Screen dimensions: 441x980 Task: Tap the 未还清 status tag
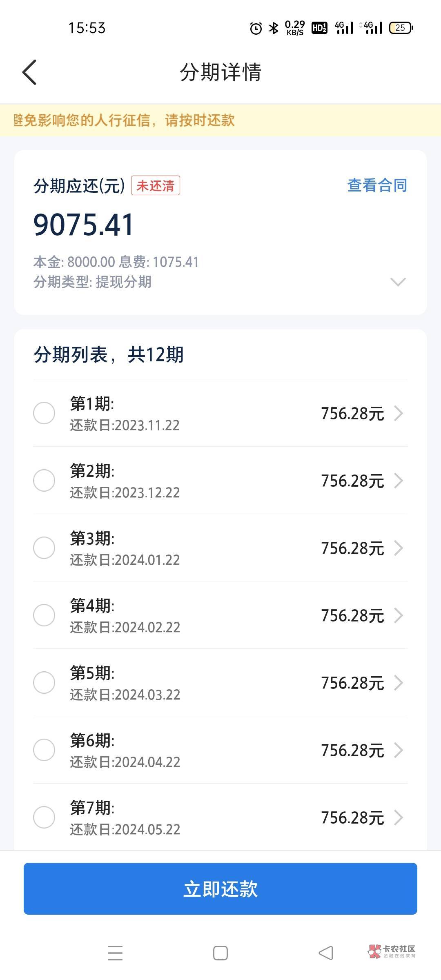(x=156, y=186)
